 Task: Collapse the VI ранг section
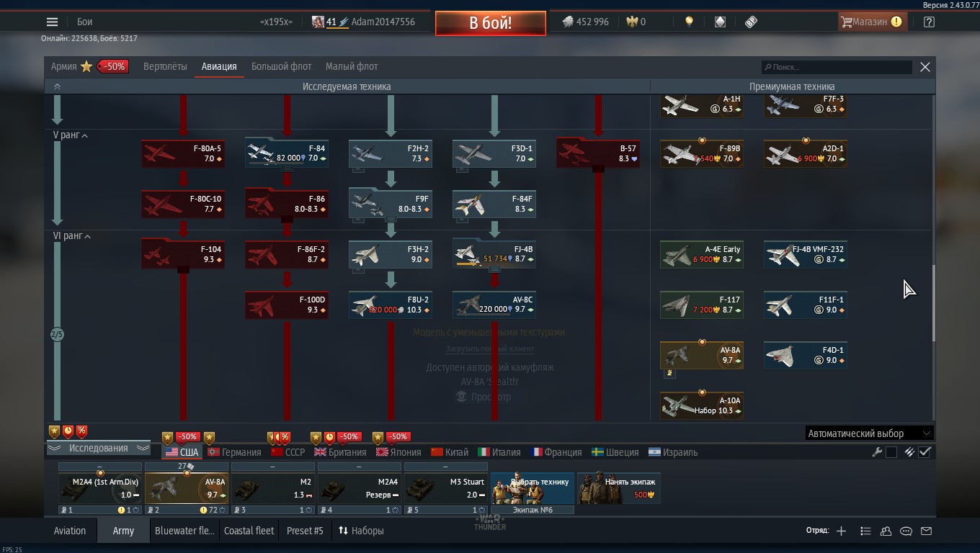[x=72, y=236]
